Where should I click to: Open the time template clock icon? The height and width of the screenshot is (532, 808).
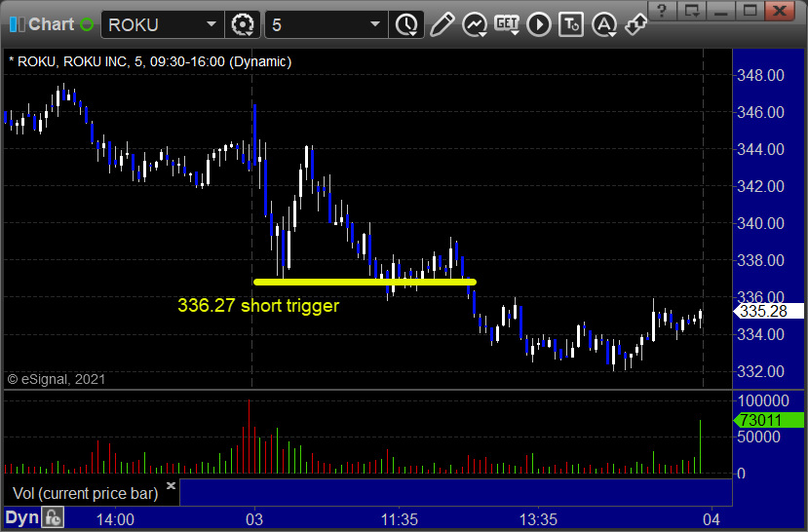pos(407,24)
